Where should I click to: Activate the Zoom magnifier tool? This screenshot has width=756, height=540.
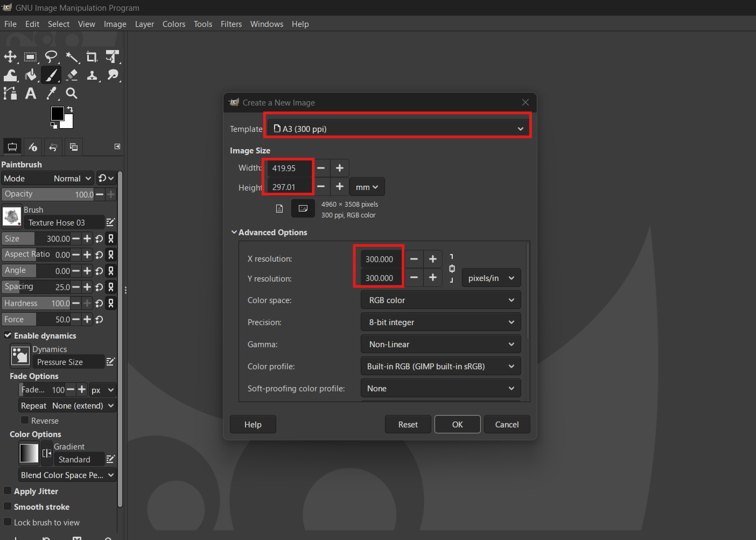72,93
